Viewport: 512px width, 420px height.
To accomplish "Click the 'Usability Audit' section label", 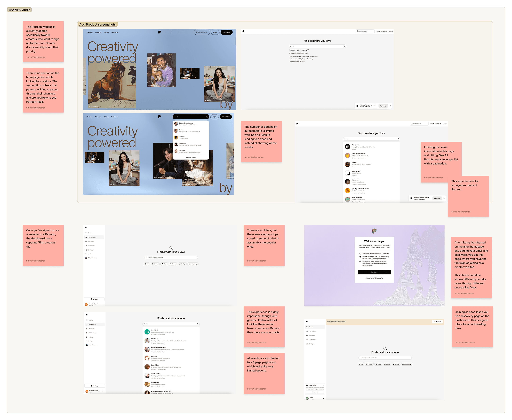I will pyautogui.click(x=19, y=10).
